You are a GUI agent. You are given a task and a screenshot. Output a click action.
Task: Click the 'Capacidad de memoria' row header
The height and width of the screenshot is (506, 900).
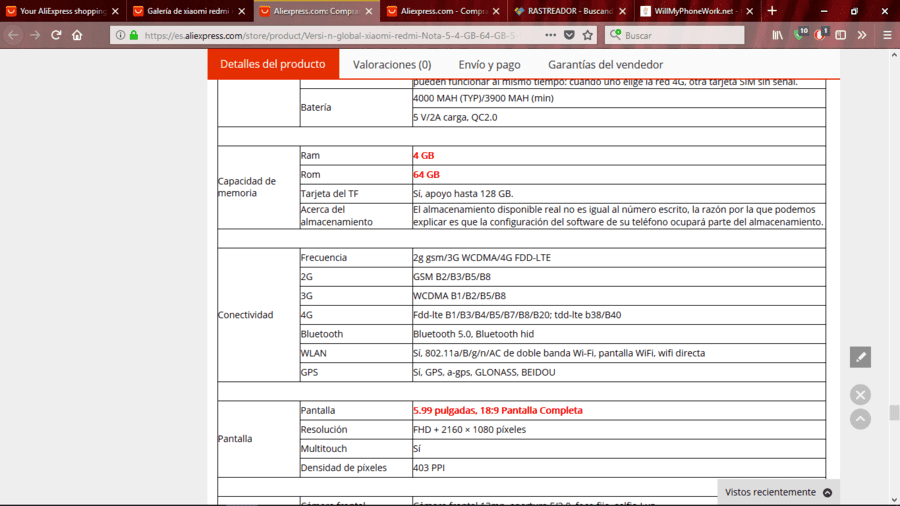pyautogui.click(x=258, y=187)
